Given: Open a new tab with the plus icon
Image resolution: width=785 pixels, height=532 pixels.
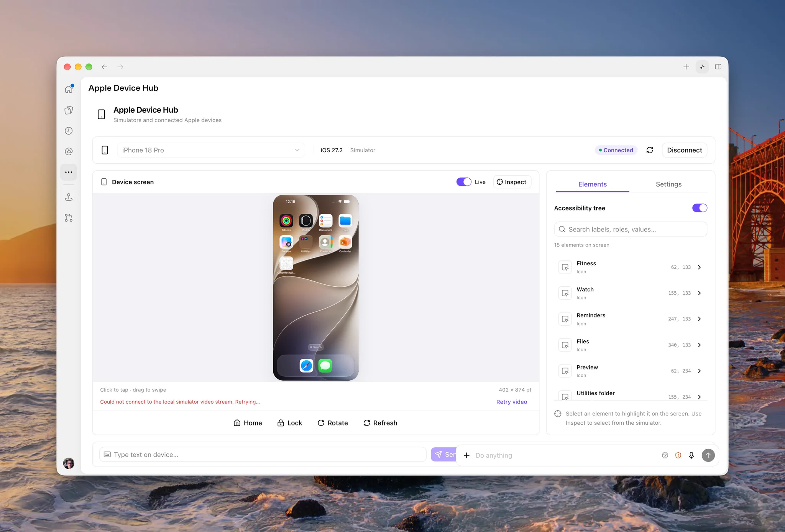Looking at the screenshot, I should (686, 67).
